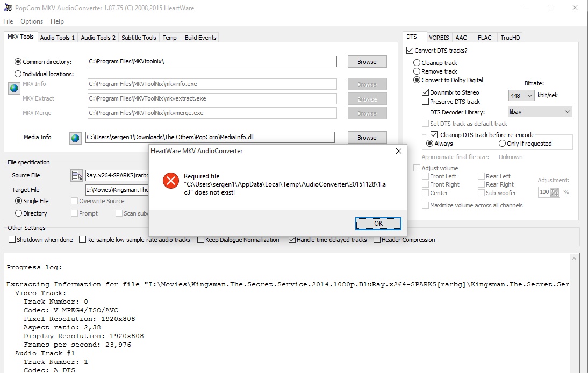
Task: Click the 'Pixel Resolution: 1920x808' log line
Action: point(80,319)
